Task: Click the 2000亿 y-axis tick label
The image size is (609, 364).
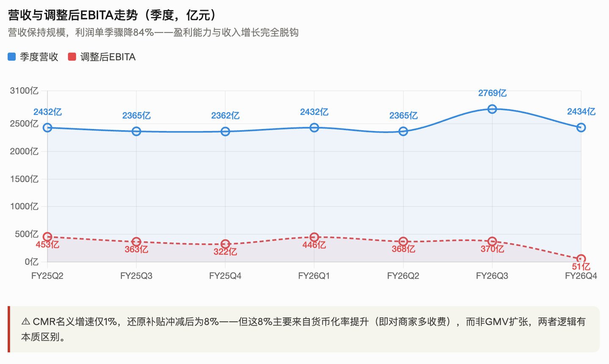Action: tap(24, 151)
